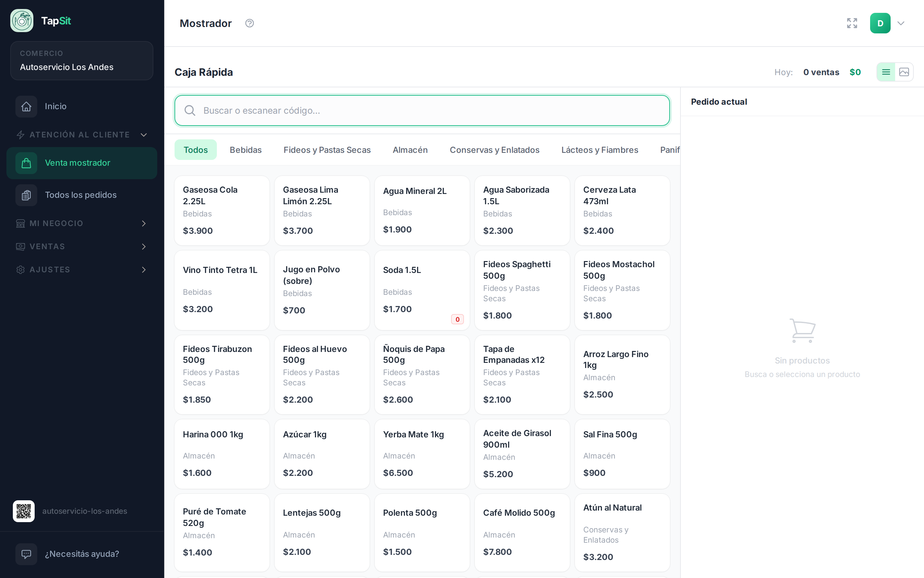Go to Inicio in the sidebar
924x578 pixels.
pos(82,106)
